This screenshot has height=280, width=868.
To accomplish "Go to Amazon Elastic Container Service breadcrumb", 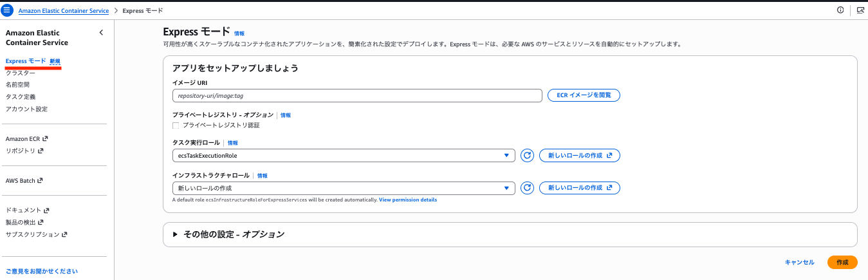I will coord(63,11).
